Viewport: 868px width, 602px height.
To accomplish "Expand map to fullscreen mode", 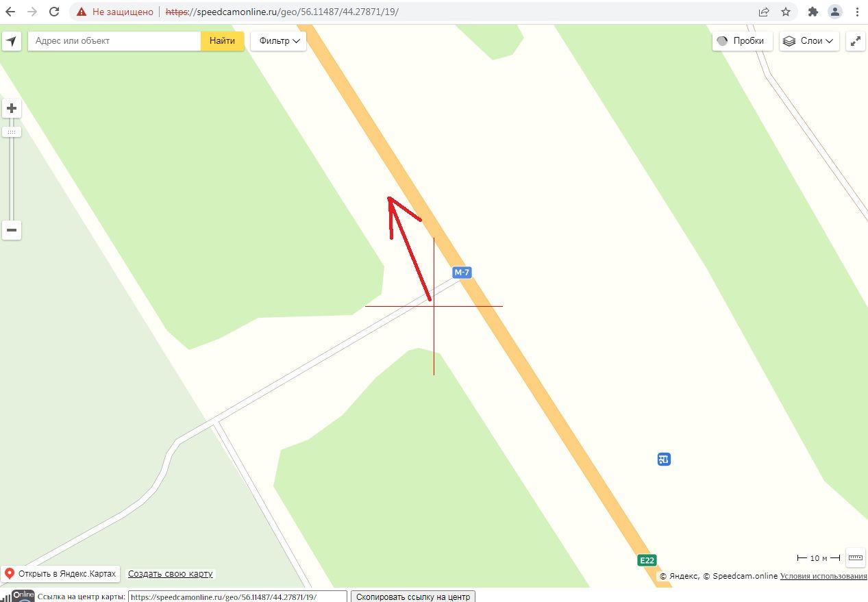I will [x=855, y=41].
